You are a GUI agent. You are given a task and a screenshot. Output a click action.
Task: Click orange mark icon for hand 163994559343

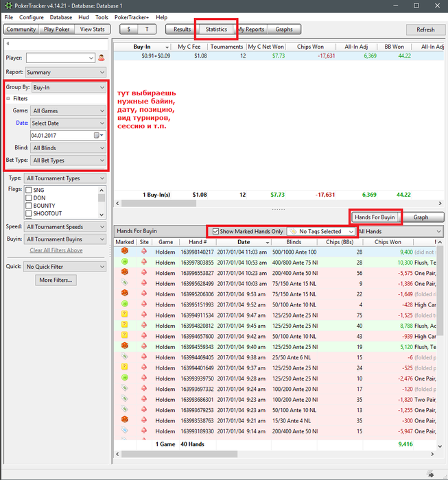[x=125, y=346]
